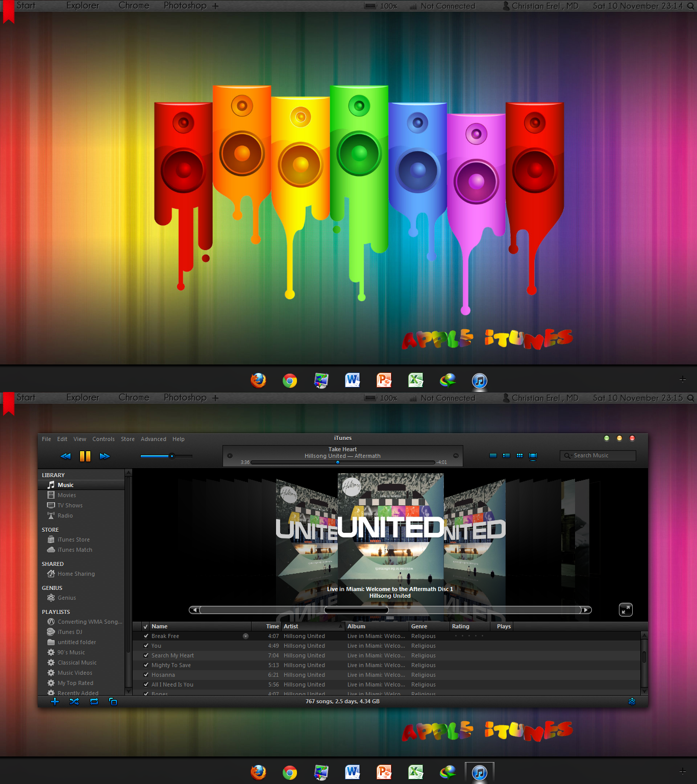This screenshot has width=697, height=784.
Task: Sort songs by the Time column
Action: point(266,626)
